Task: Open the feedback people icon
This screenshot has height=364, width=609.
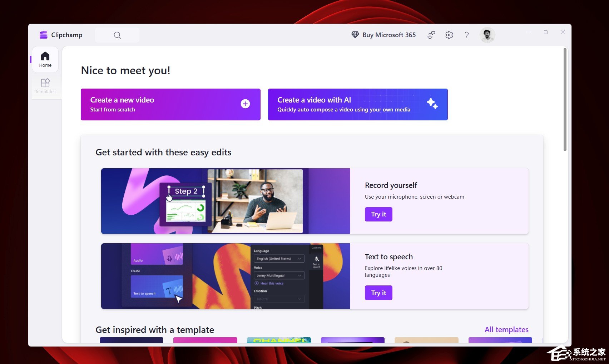Action: click(431, 35)
